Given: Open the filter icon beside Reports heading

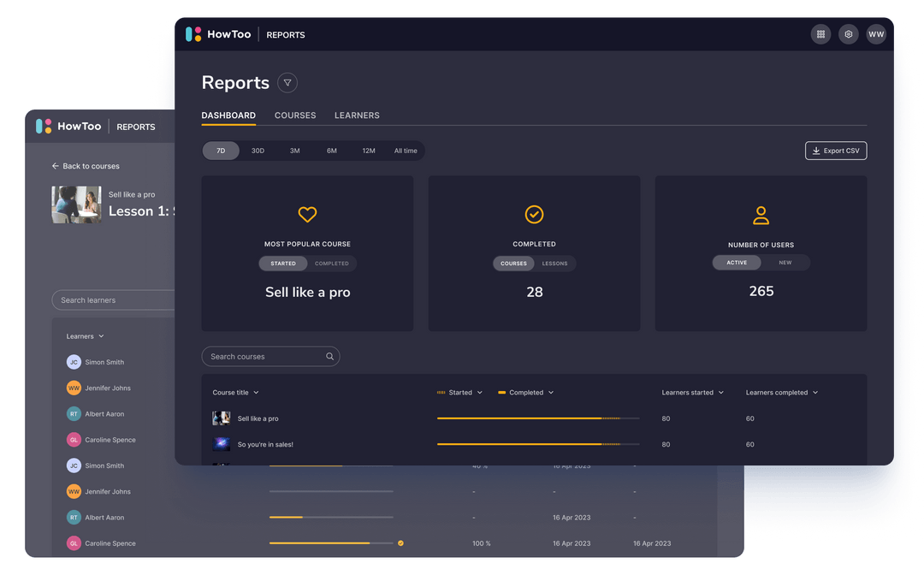Looking at the screenshot, I should pos(287,82).
